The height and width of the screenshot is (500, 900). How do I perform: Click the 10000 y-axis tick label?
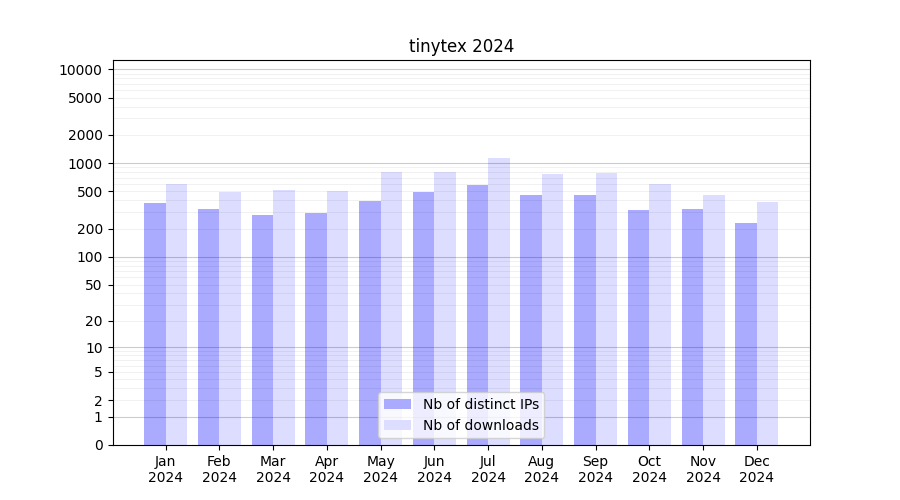(x=80, y=70)
